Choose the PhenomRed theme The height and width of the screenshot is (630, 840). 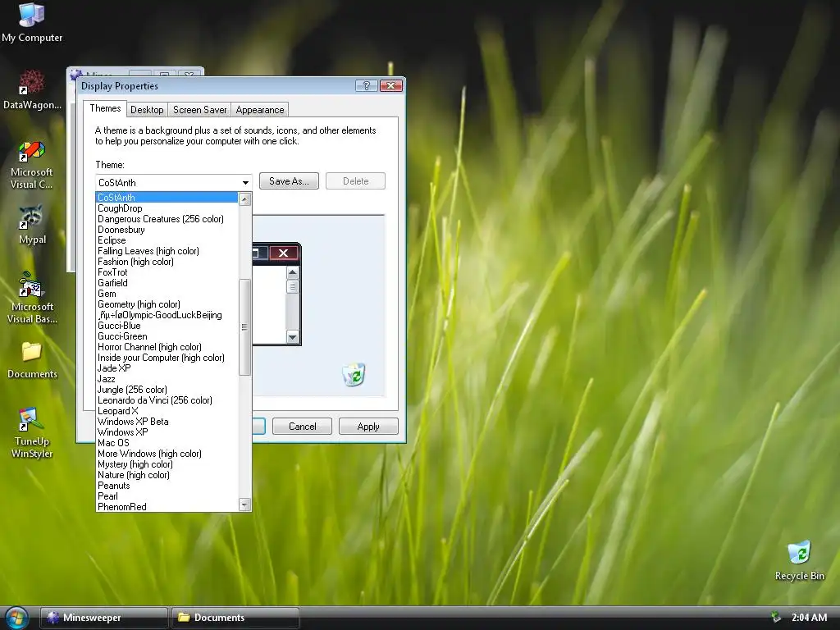[167, 507]
